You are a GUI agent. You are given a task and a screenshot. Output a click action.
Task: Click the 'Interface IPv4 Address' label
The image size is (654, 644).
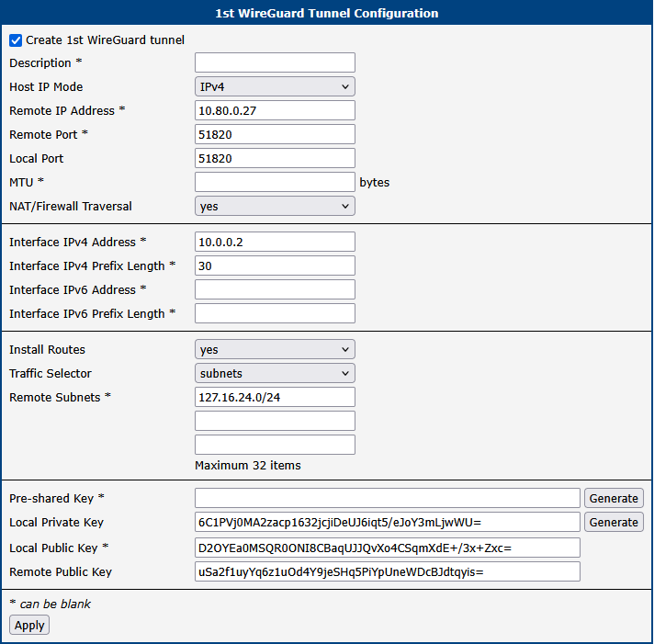[73, 242]
